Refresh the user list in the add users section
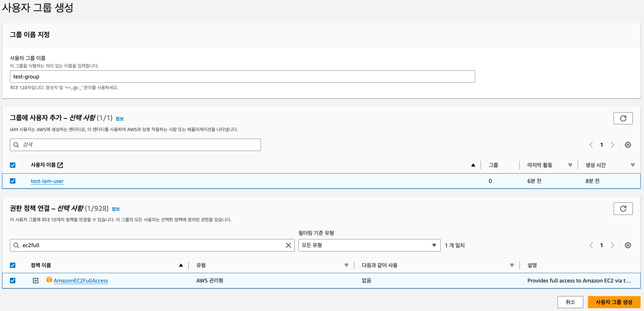The image size is (644, 311). pyautogui.click(x=623, y=118)
